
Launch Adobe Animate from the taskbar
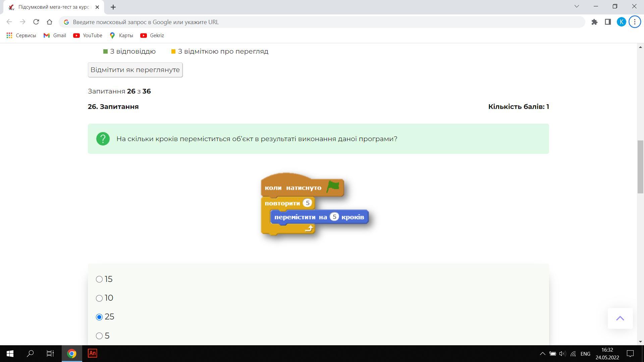(92, 353)
